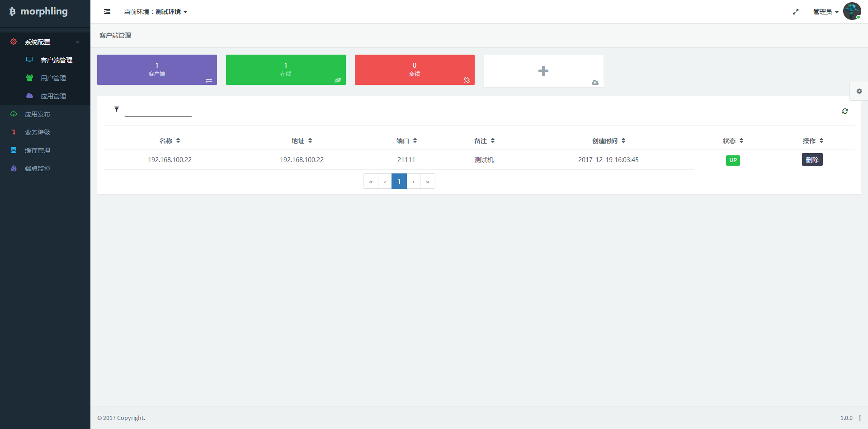868x429 pixels.
Task: Open the current environment dropdown
Action: click(156, 12)
